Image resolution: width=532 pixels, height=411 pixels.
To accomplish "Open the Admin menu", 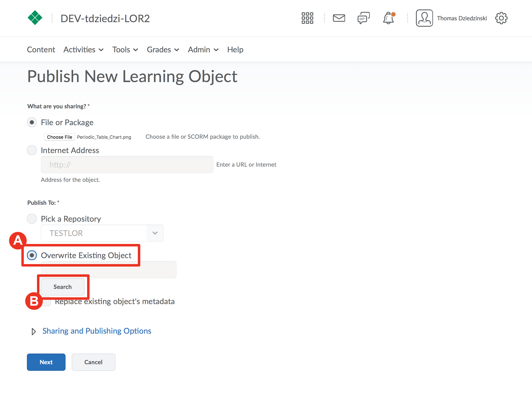I will pyautogui.click(x=203, y=49).
